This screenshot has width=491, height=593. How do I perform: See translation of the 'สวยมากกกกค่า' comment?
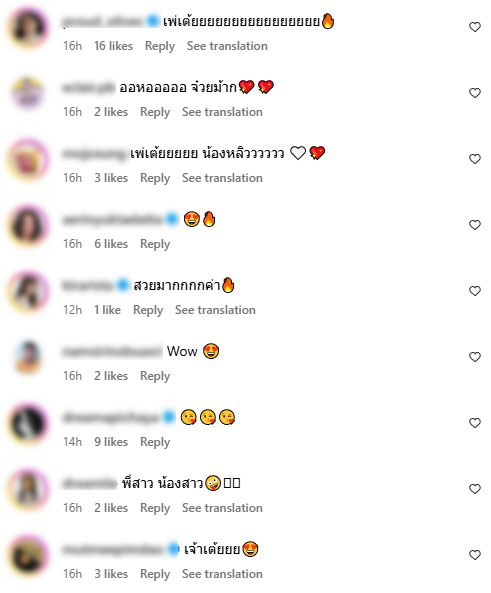click(215, 310)
